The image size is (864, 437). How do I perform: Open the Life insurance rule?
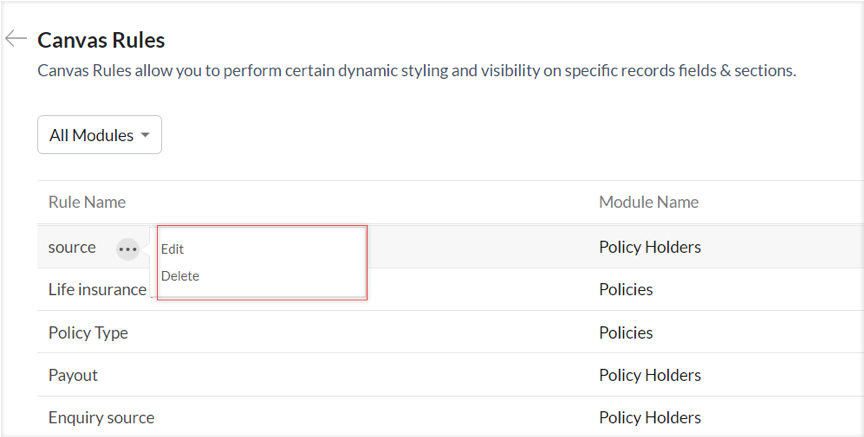pyautogui.click(x=97, y=290)
